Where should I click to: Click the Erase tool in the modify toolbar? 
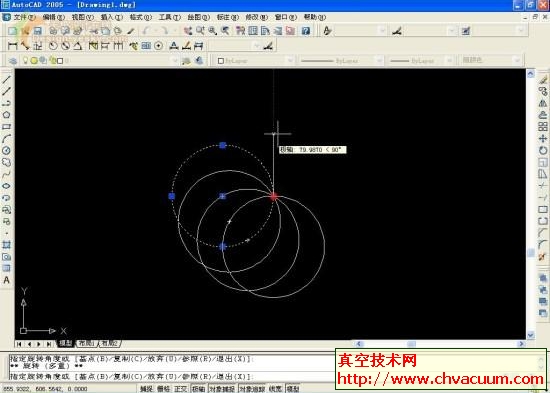[x=543, y=80]
